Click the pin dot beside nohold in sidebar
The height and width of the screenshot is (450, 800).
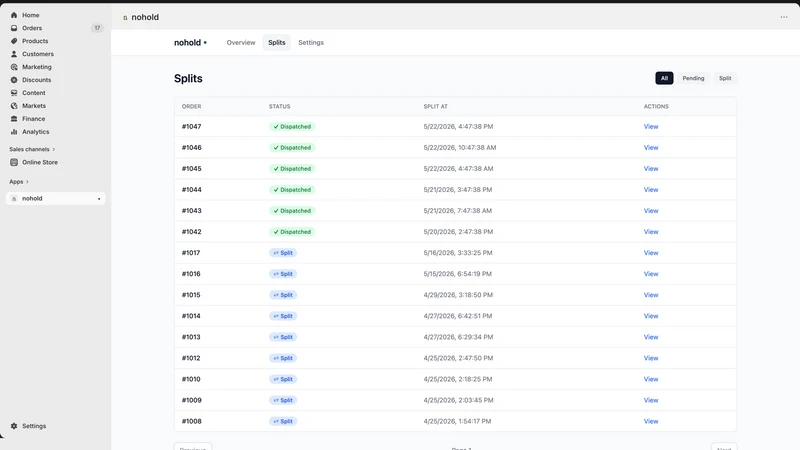[99, 198]
